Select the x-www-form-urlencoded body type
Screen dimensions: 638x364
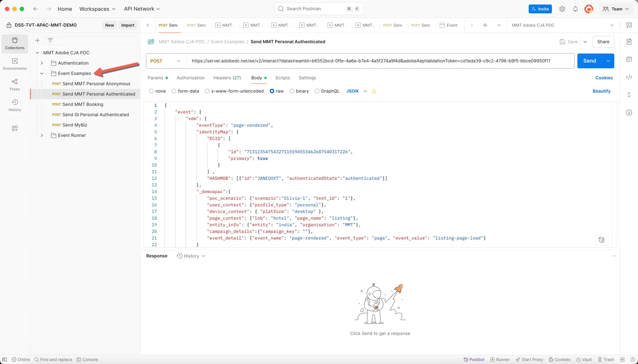click(x=207, y=91)
